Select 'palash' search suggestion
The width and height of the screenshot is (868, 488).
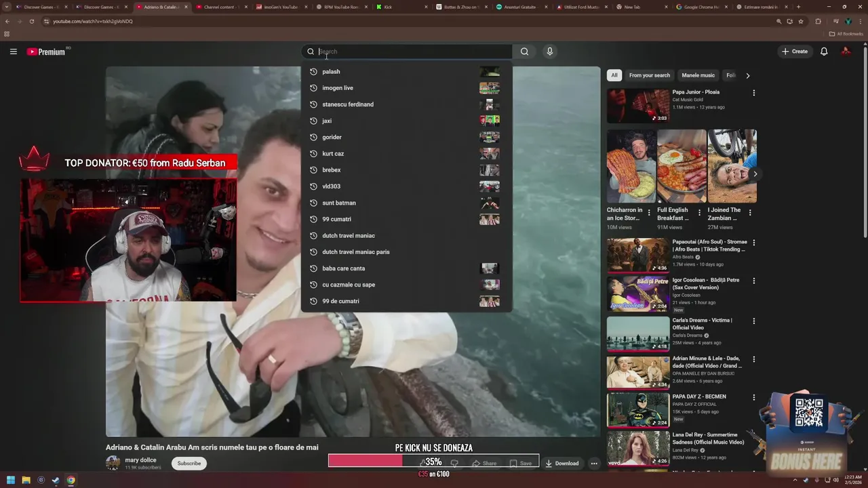click(406, 71)
